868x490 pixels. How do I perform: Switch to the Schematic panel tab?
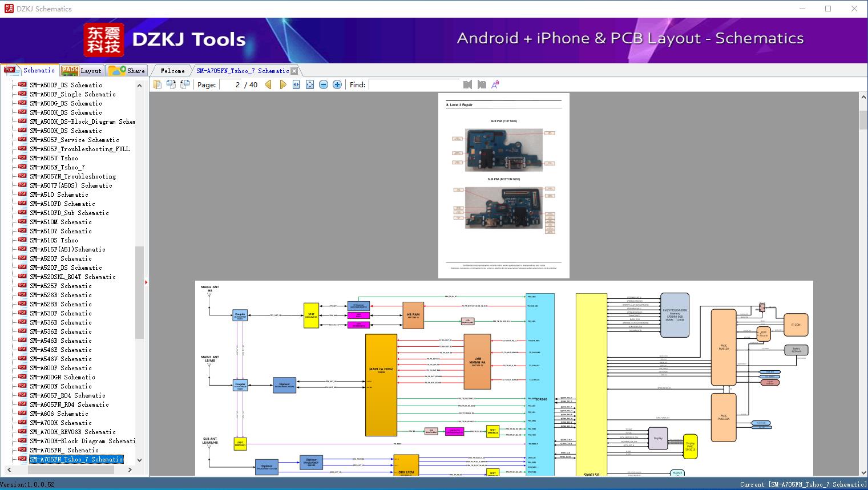point(30,70)
